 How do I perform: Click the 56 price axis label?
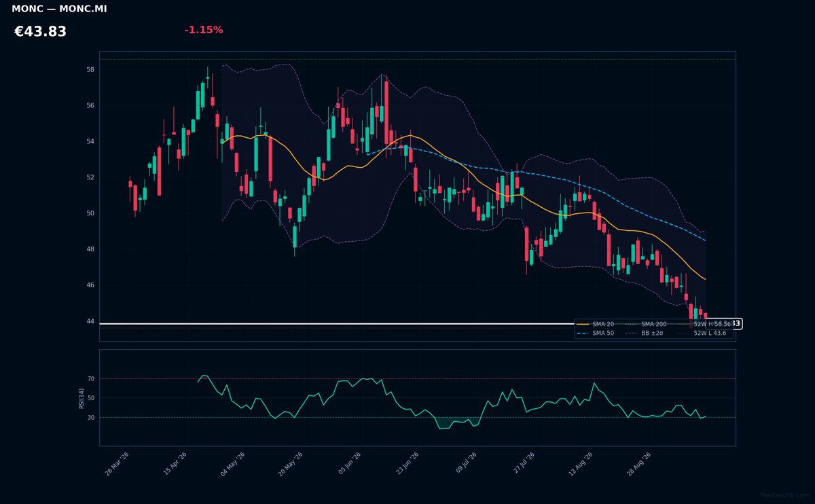click(x=90, y=106)
